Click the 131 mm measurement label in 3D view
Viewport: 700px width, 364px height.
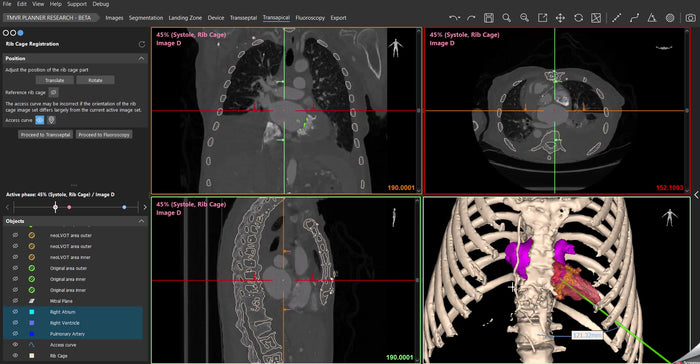tap(587, 335)
